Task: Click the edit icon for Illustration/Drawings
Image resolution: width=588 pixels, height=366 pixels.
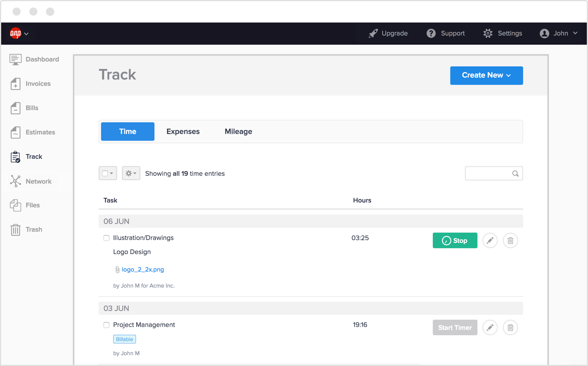Action: coord(490,239)
